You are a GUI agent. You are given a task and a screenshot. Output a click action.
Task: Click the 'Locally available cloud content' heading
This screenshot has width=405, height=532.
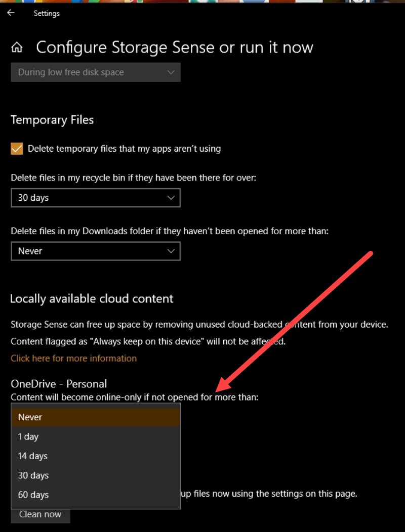click(92, 298)
